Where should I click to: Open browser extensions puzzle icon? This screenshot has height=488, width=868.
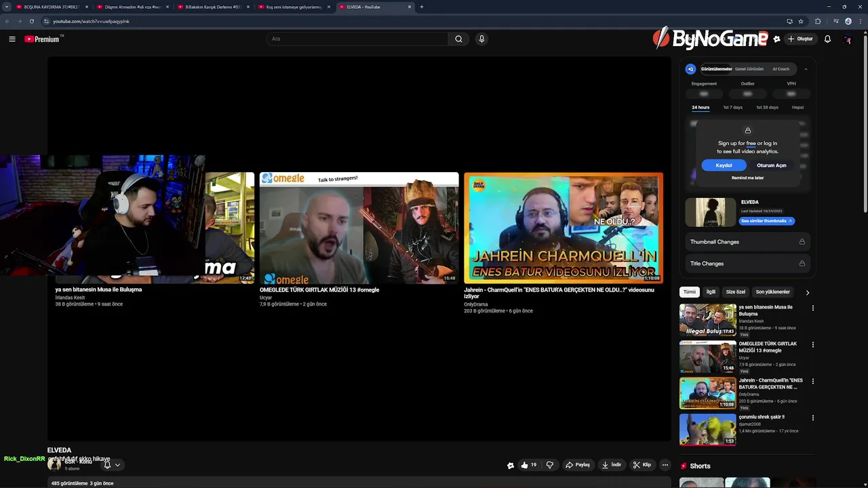(x=818, y=21)
